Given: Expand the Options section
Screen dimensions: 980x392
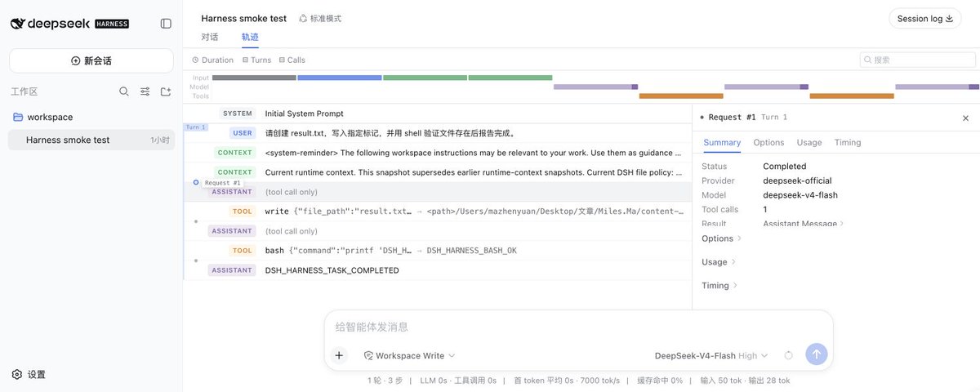Looking at the screenshot, I should [722, 238].
